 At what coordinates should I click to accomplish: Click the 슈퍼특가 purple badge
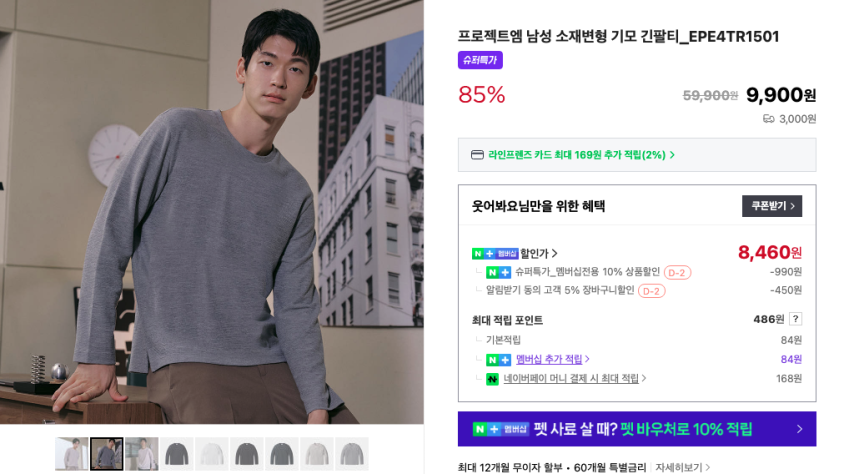(x=480, y=60)
